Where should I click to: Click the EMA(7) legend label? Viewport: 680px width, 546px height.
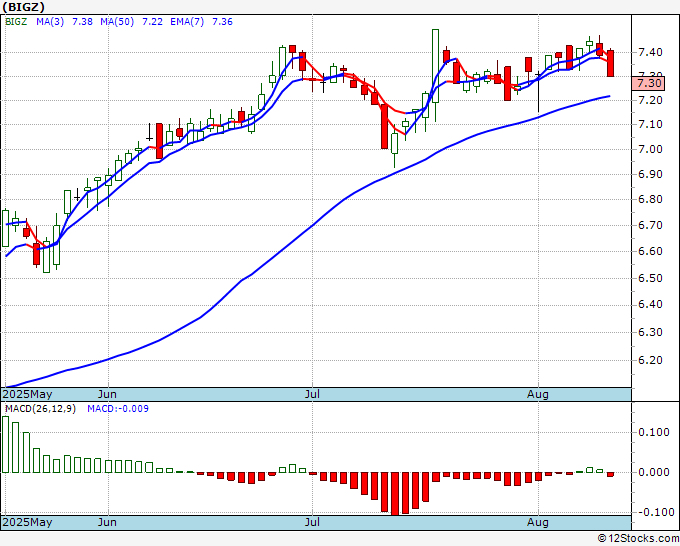187,22
